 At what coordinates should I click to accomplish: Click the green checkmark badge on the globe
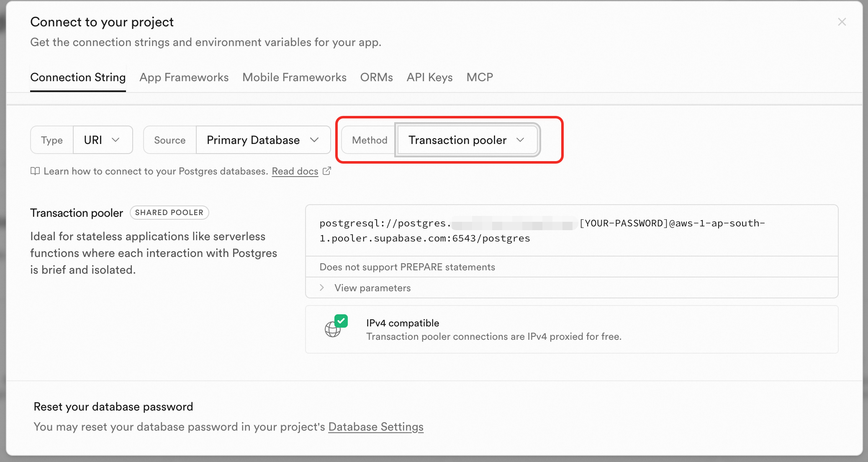coord(342,321)
